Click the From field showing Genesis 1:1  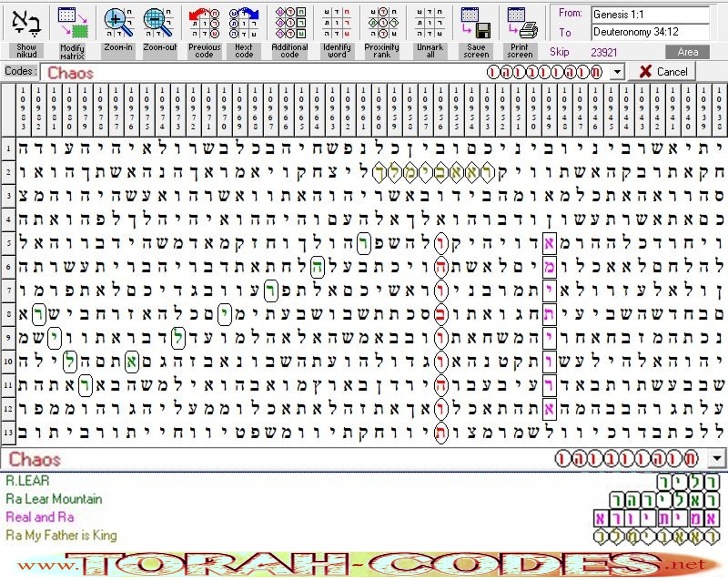[650, 15]
